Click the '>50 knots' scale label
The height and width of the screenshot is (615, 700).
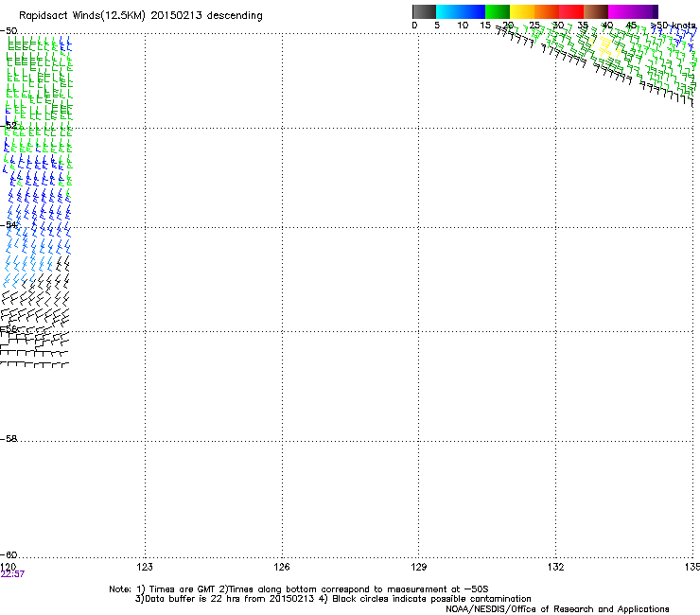click(673, 26)
